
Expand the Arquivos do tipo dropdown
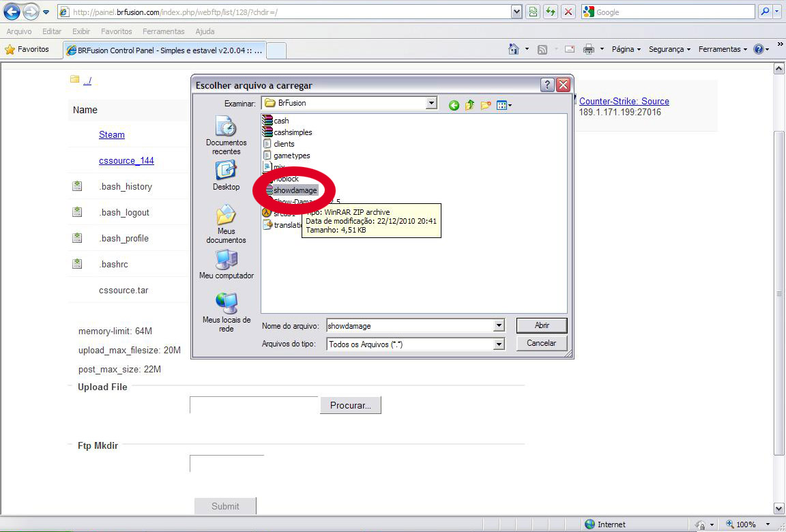(x=499, y=344)
